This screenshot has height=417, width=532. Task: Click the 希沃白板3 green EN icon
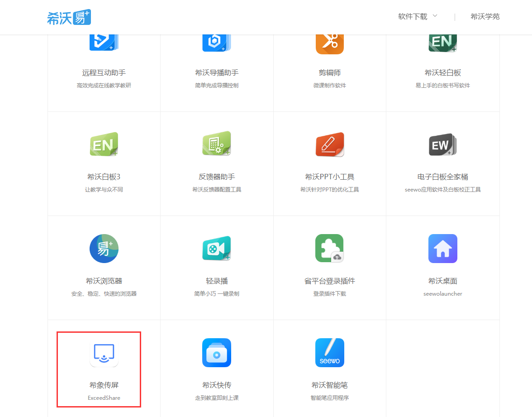pyautogui.click(x=104, y=144)
